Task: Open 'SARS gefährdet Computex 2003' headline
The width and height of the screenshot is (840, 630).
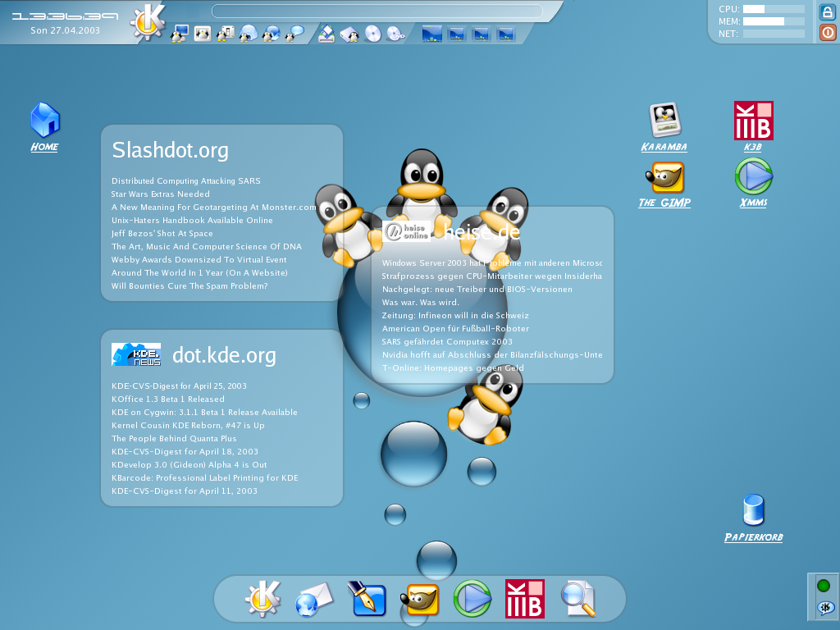Action: [x=447, y=342]
